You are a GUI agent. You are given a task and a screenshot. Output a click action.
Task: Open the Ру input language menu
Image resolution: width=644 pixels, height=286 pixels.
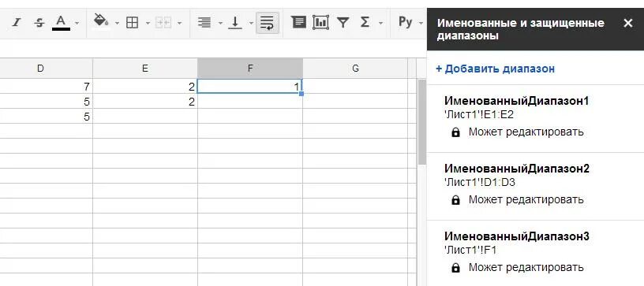click(410, 22)
